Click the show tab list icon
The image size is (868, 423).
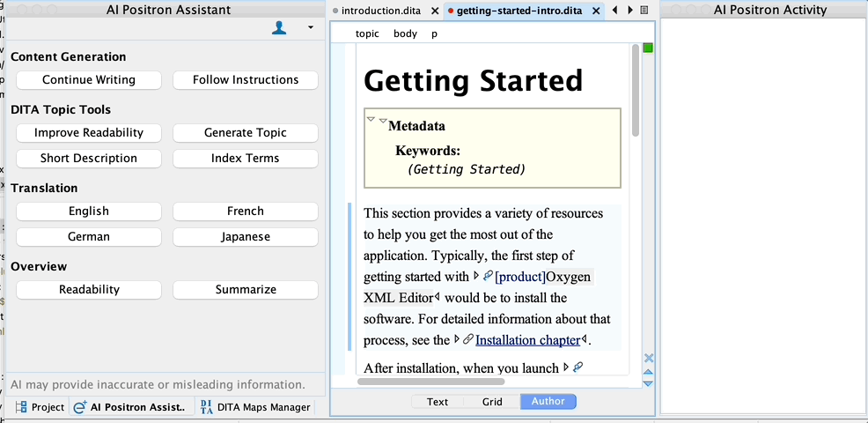pyautogui.click(x=644, y=11)
